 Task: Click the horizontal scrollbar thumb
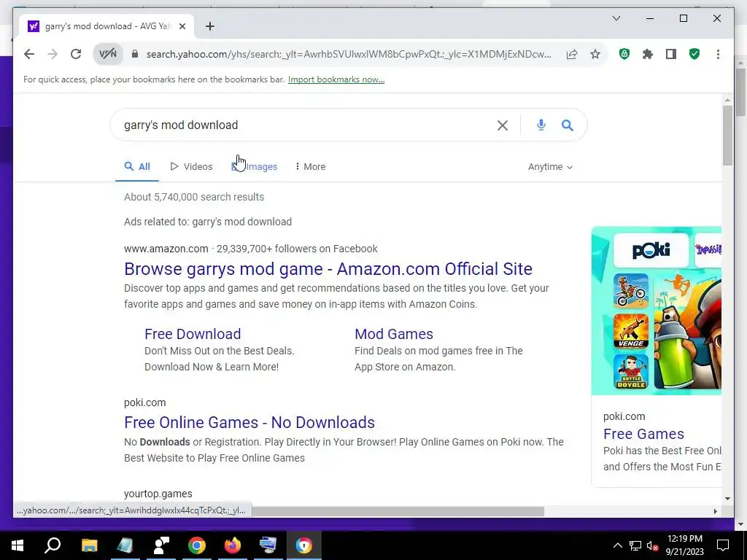(x=398, y=511)
